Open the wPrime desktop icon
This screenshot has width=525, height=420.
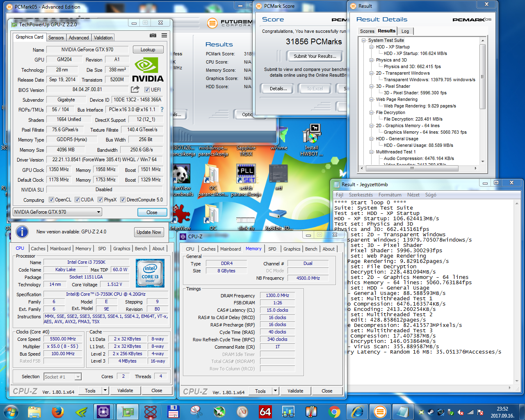(x=279, y=139)
